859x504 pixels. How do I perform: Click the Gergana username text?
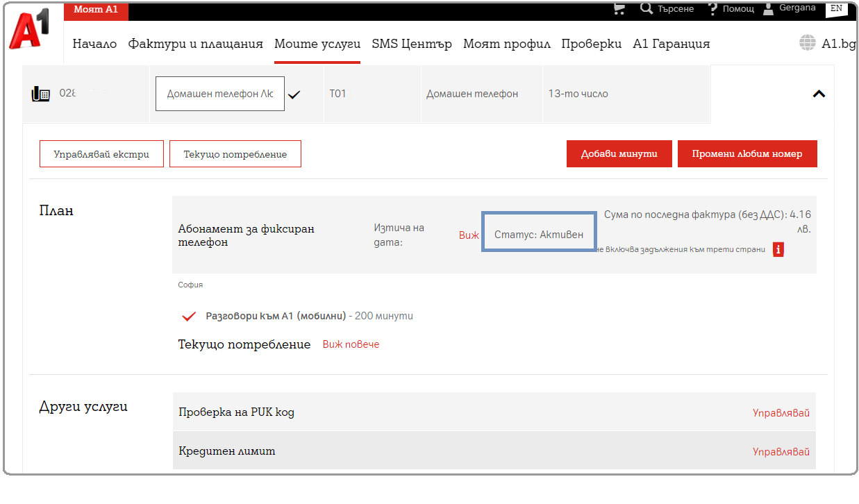(x=798, y=8)
